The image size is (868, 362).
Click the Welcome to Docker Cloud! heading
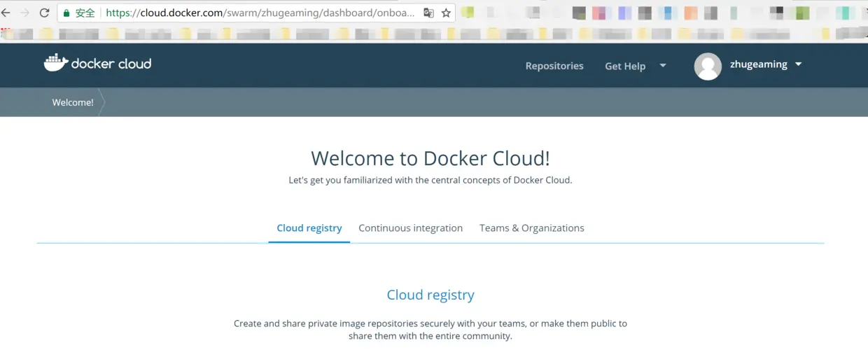[x=430, y=158]
